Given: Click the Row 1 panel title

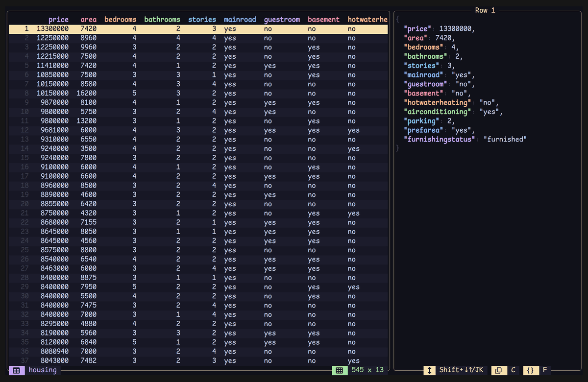Looking at the screenshot, I should tap(485, 10).
